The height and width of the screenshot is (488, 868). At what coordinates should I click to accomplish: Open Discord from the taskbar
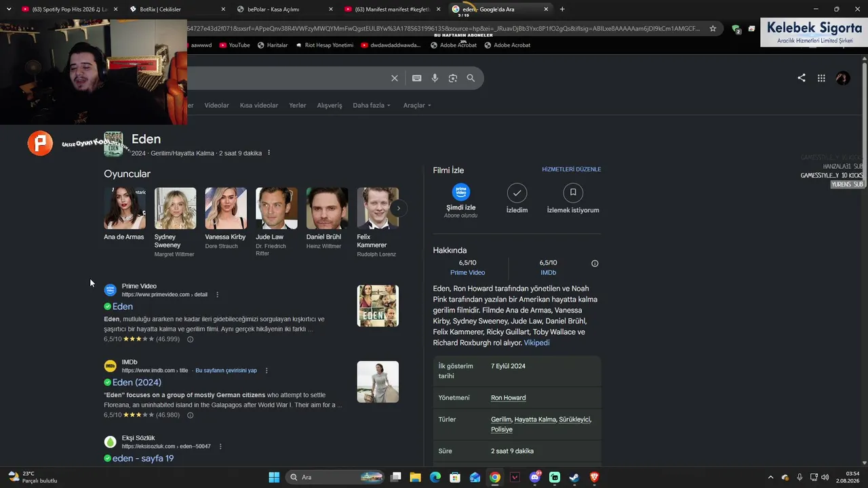535,477
